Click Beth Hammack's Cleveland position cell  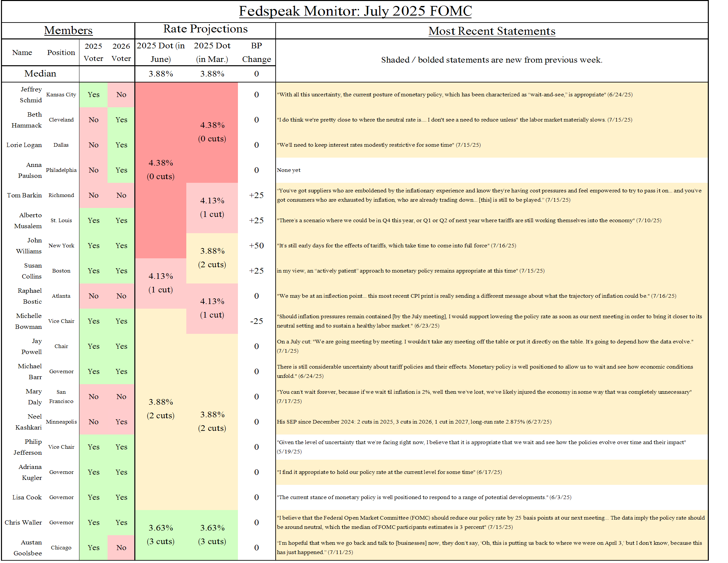click(61, 120)
